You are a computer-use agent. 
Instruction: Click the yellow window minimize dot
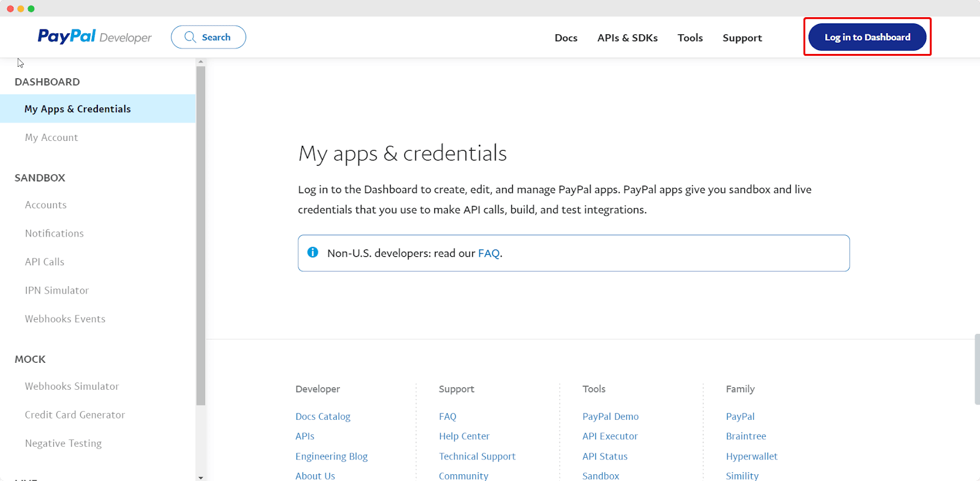point(21,9)
